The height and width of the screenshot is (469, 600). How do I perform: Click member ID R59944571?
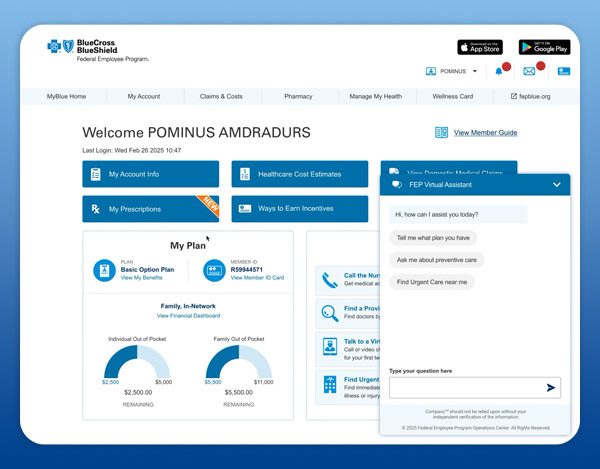click(x=246, y=270)
